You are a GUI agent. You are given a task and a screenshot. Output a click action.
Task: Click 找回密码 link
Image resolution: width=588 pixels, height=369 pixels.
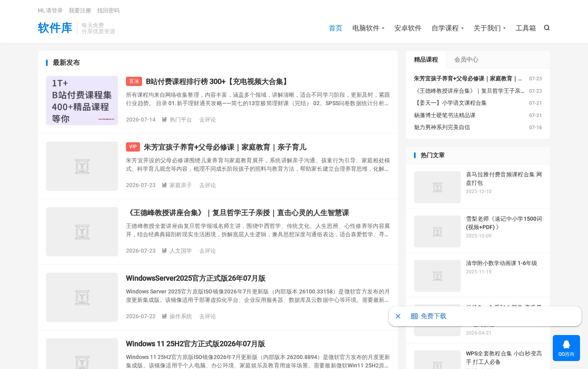point(108,10)
